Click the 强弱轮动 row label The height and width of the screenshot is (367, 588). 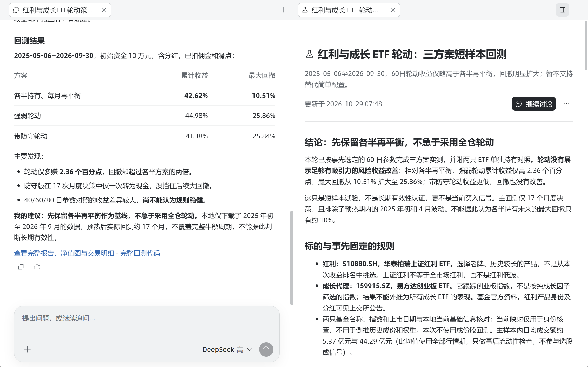(28, 116)
